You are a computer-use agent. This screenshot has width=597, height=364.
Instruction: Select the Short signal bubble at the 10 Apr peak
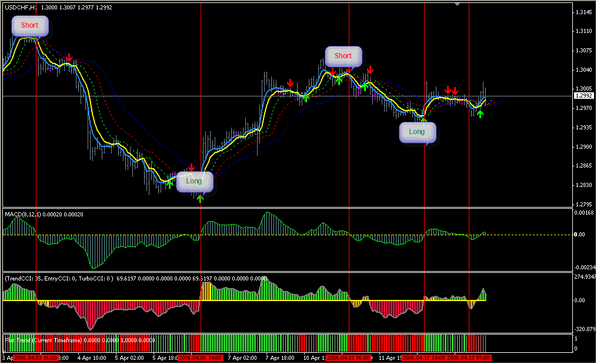tap(343, 56)
